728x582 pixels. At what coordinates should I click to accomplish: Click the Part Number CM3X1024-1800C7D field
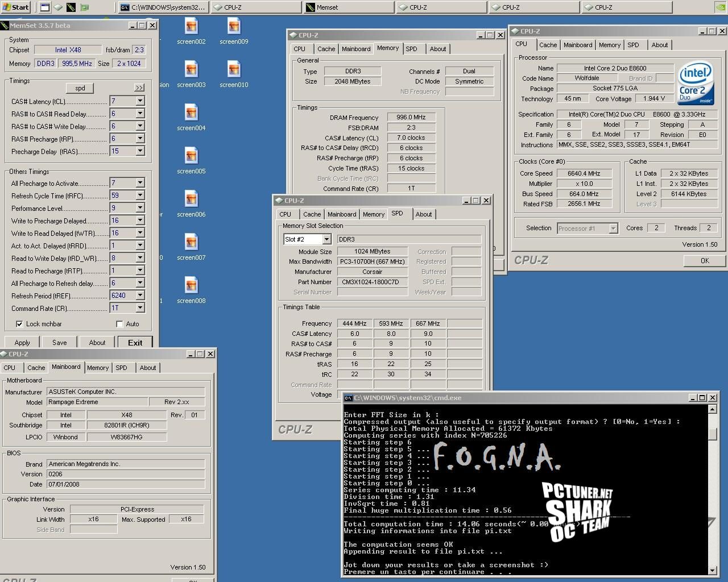tap(373, 282)
